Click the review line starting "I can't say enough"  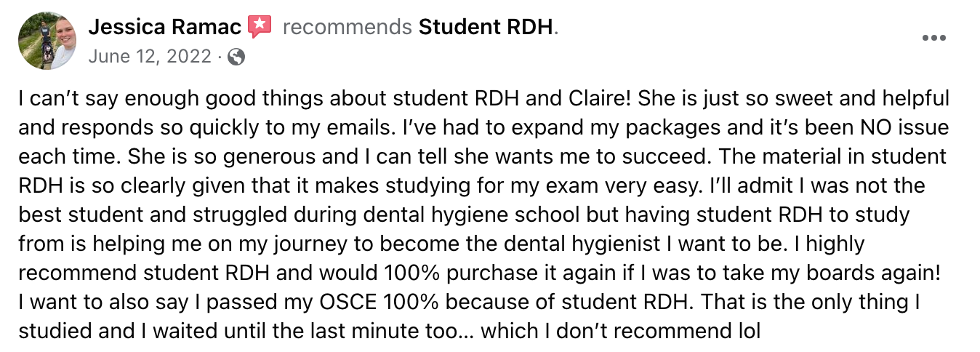(x=484, y=98)
